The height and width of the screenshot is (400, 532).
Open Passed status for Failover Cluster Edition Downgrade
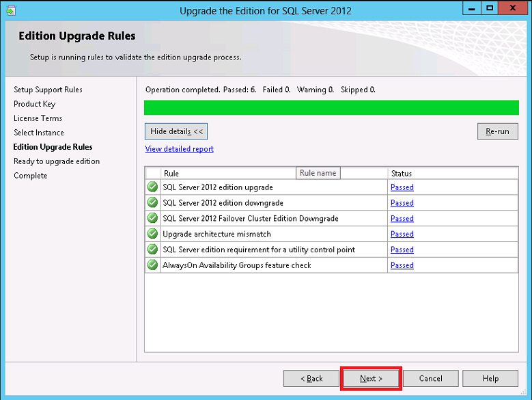pyautogui.click(x=402, y=218)
